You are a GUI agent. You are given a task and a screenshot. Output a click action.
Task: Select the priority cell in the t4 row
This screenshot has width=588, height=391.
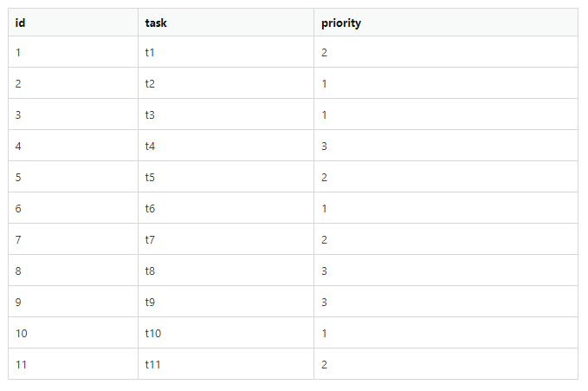[324, 146]
